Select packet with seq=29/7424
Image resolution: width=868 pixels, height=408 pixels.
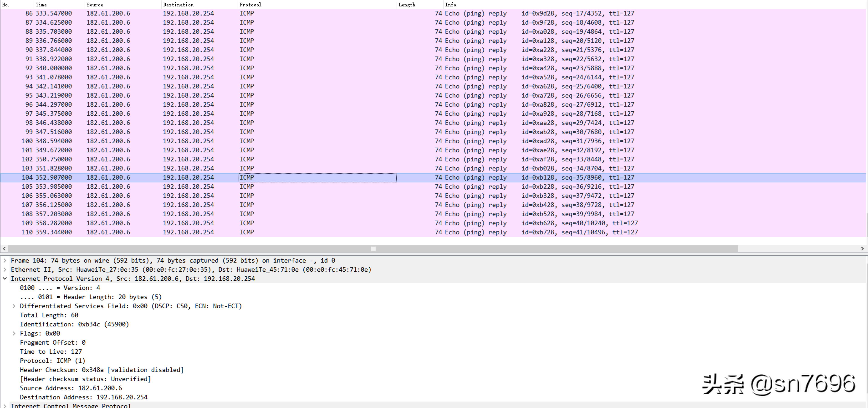click(433, 123)
